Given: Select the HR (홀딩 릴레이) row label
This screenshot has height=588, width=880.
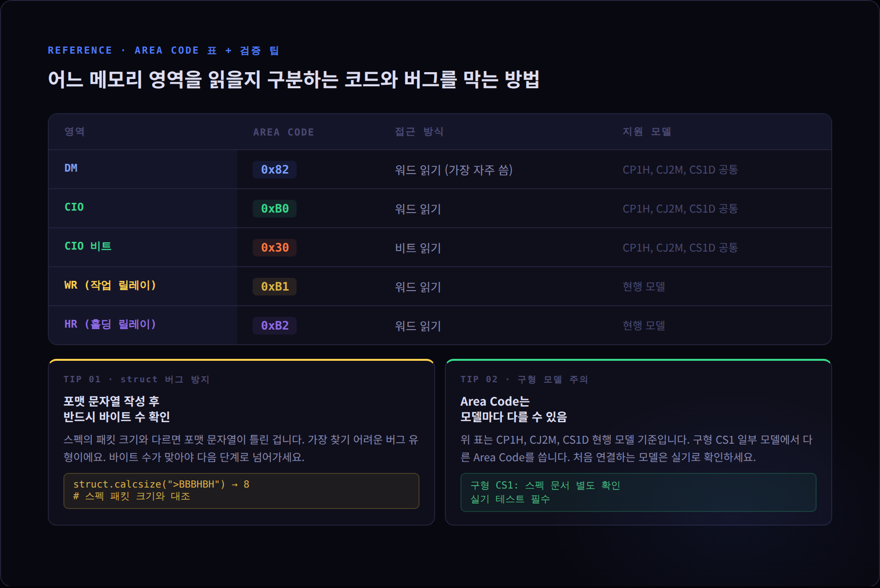Looking at the screenshot, I should 110,324.
